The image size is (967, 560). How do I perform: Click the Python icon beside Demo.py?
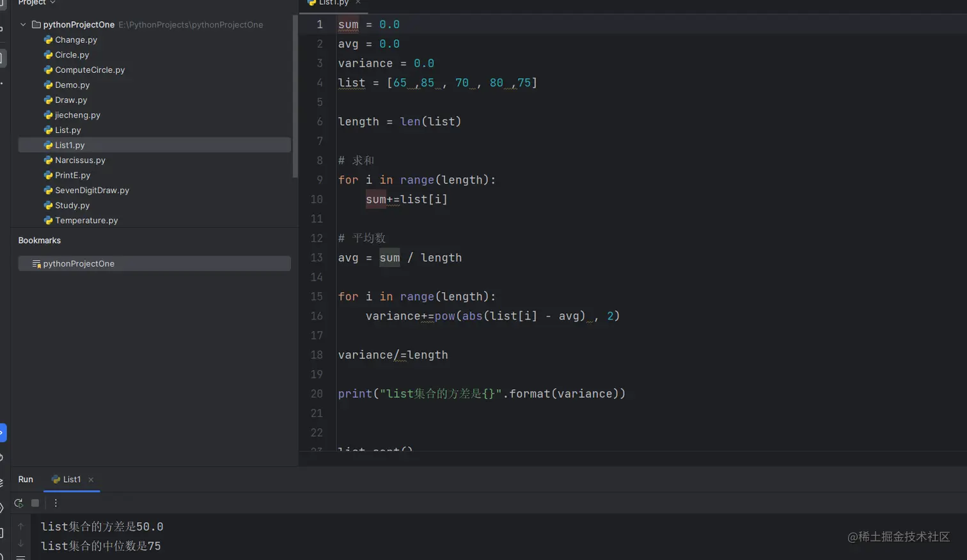[48, 85]
